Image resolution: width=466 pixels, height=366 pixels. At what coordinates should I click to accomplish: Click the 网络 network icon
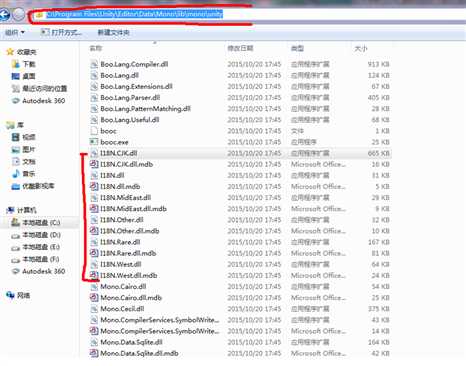tap(10, 295)
